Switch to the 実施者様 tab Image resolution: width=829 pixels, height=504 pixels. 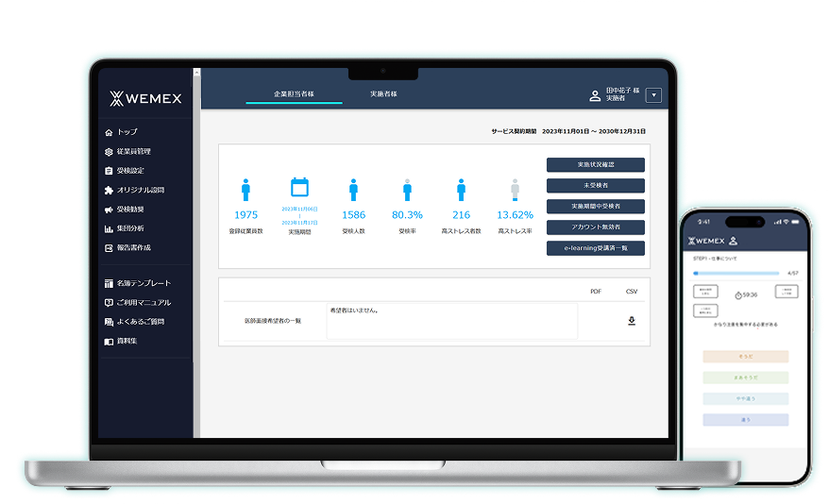383,94
